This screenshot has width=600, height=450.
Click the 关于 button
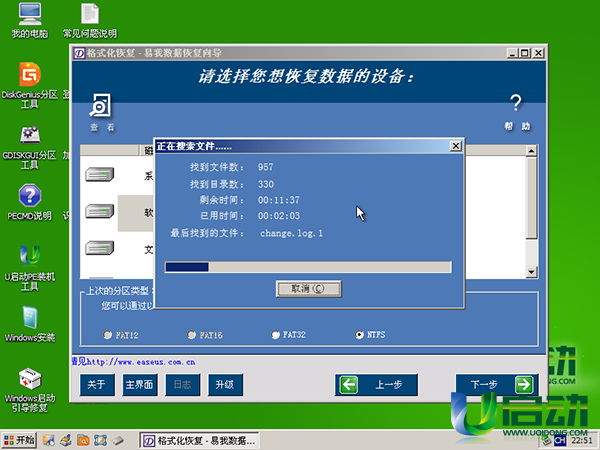[x=97, y=385]
